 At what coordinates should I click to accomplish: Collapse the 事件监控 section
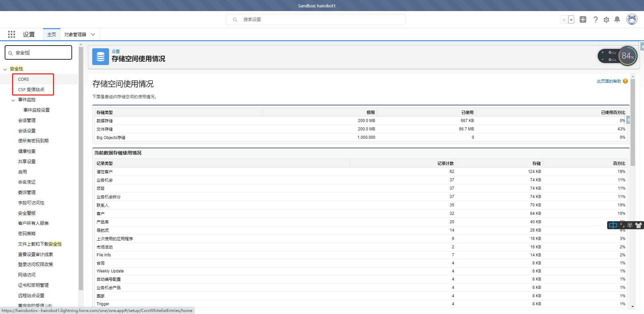pyautogui.click(x=13, y=100)
